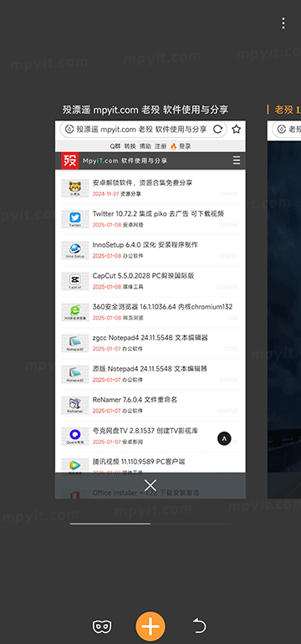
Task: Click the 360 browser icon thumbnail
Action: coord(75,312)
